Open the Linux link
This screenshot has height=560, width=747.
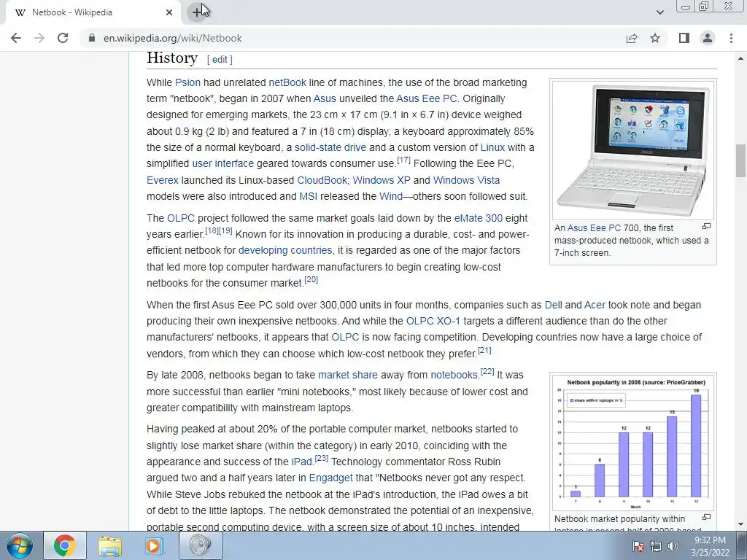(x=492, y=147)
